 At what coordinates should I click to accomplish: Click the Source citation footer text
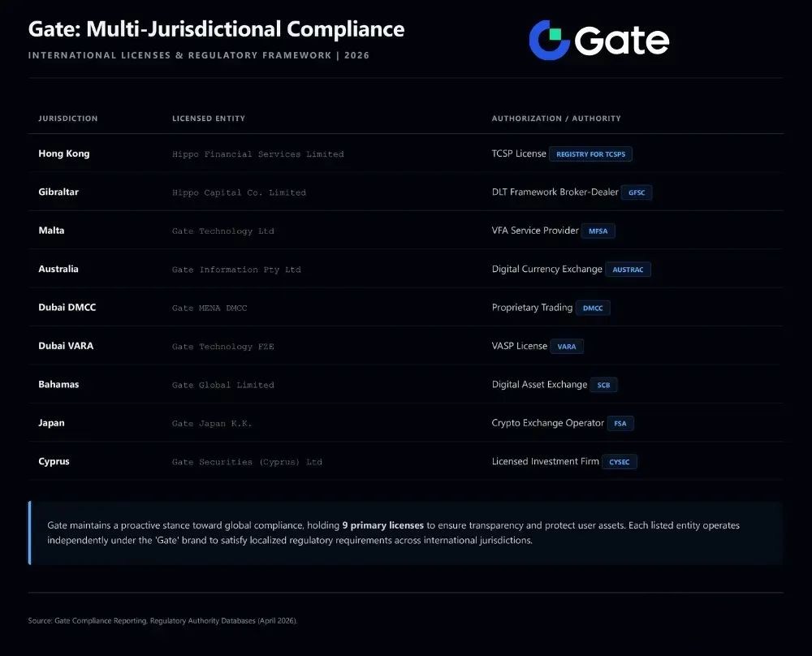point(163,621)
